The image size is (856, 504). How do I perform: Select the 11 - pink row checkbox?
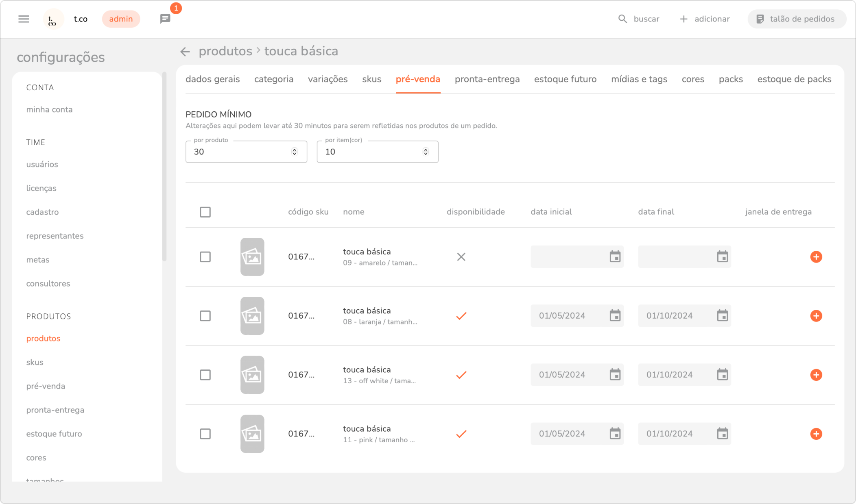pyautogui.click(x=205, y=434)
